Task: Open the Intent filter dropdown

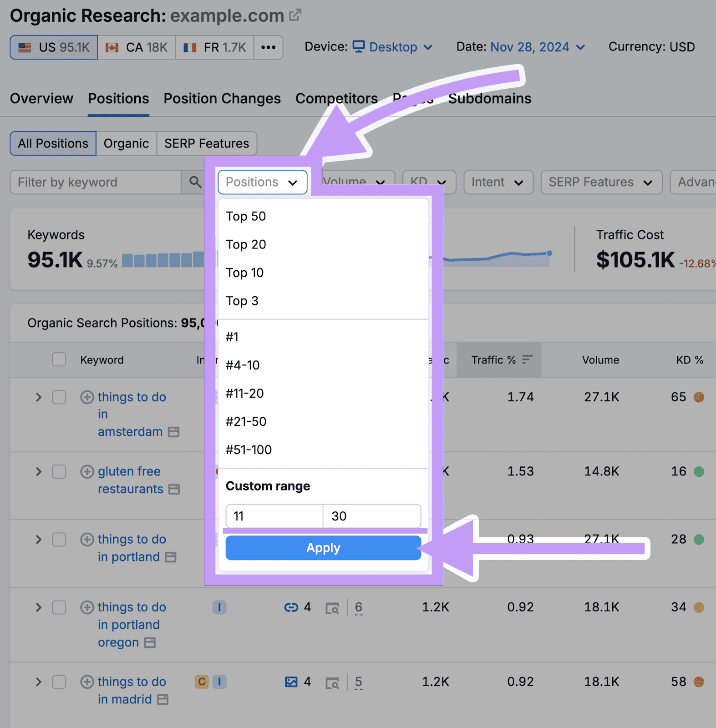Action: pos(498,182)
